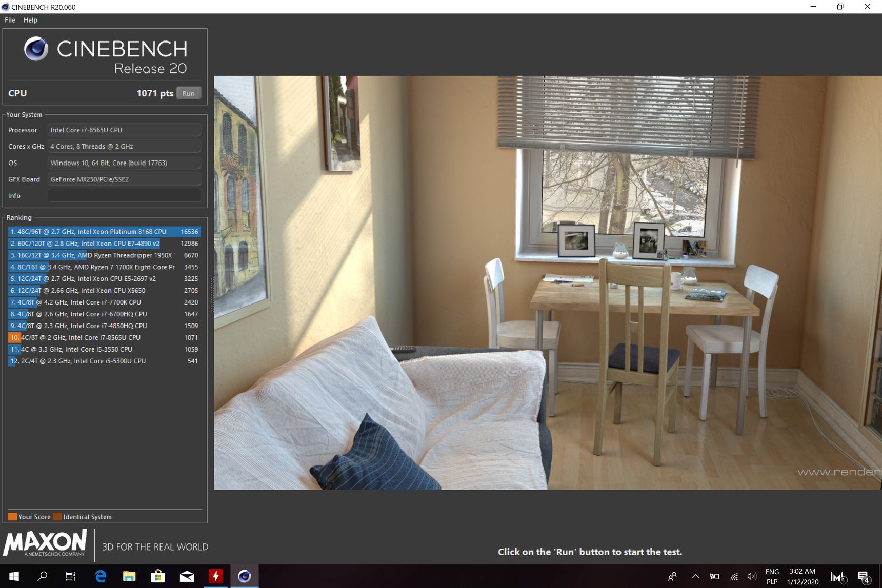Select ranking row Xeon CPU E7-4890 v2
Screen dimensions: 882x588
(104, 244)
